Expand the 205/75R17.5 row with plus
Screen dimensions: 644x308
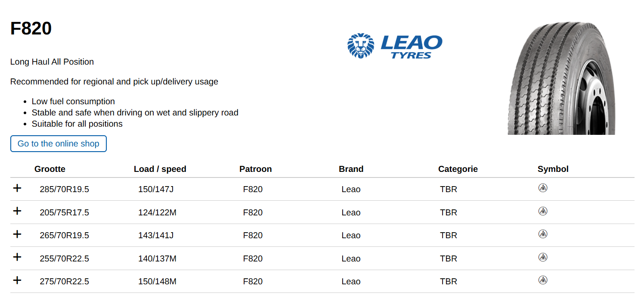pyautogui.click(x=17, y=211)
